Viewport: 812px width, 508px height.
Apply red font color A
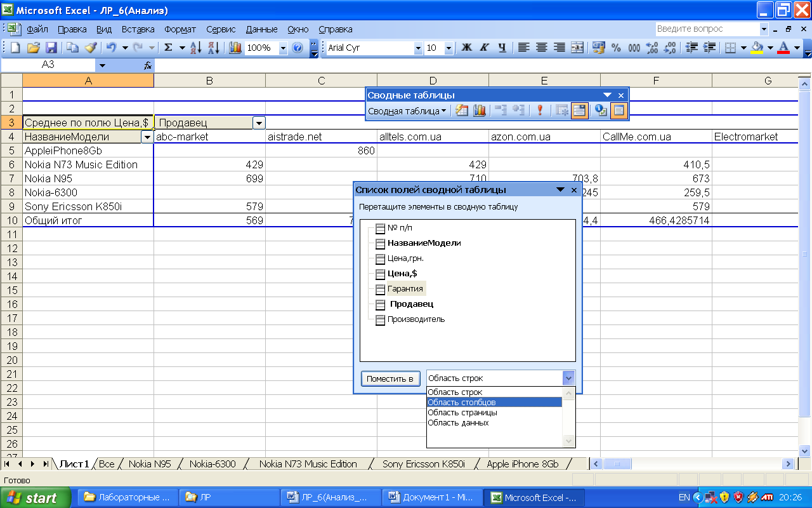coord(783,48)
